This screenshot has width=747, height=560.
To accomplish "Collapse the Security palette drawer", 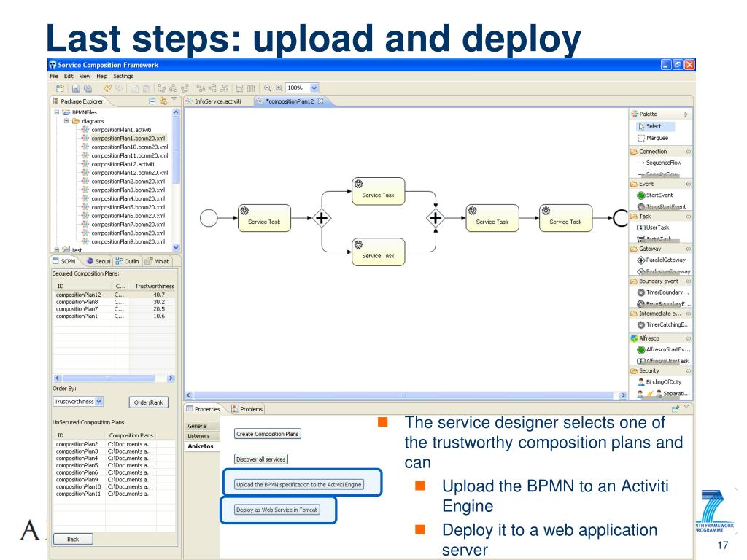I will (x=688, y=370).
